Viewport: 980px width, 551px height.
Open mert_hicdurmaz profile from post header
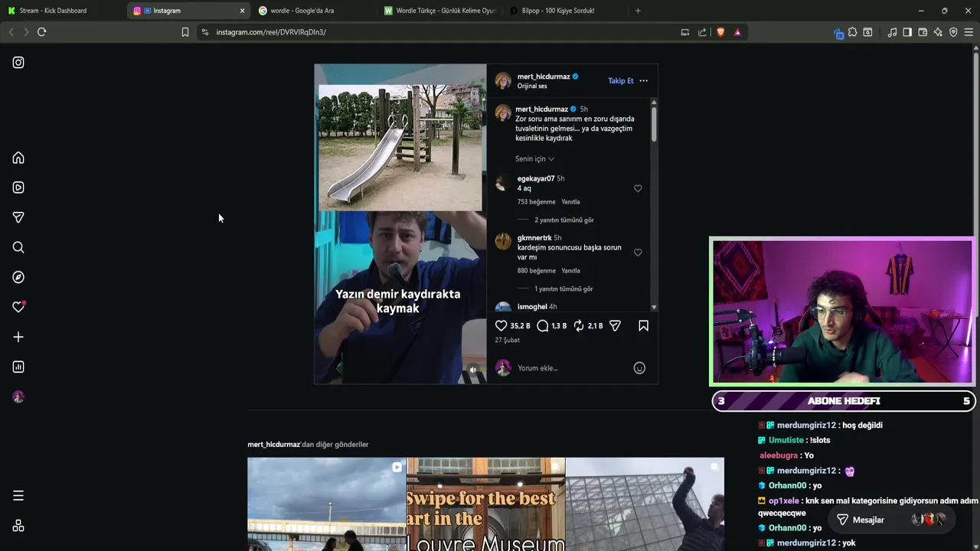(x=544, y=77)
